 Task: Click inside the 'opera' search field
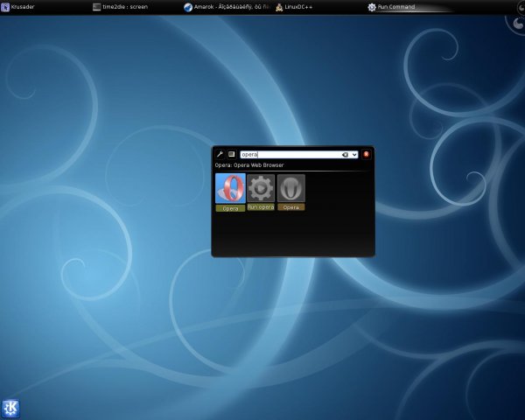(x=289, y=154)
